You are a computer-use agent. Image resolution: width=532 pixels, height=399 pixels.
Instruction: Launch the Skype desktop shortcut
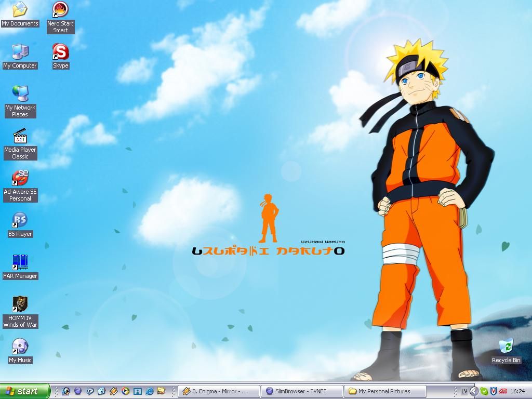click(61, 56)
